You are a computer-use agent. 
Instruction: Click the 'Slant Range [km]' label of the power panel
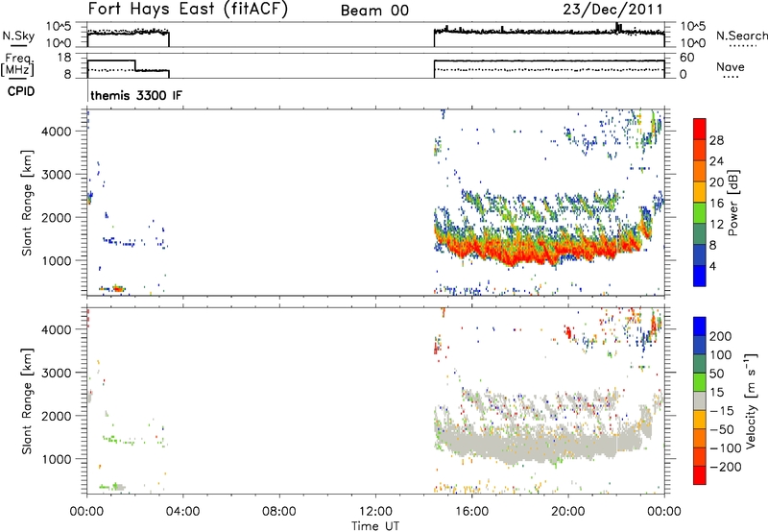27,203
